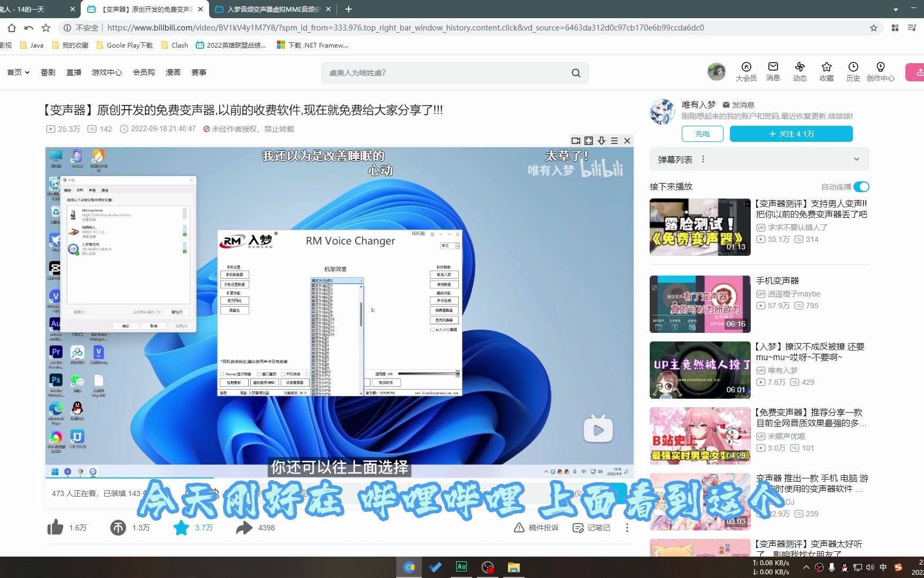This screenshot has width=924, height=578.
Task: Toggle the favorite star showing 3.7万
Action: (181, 528)
